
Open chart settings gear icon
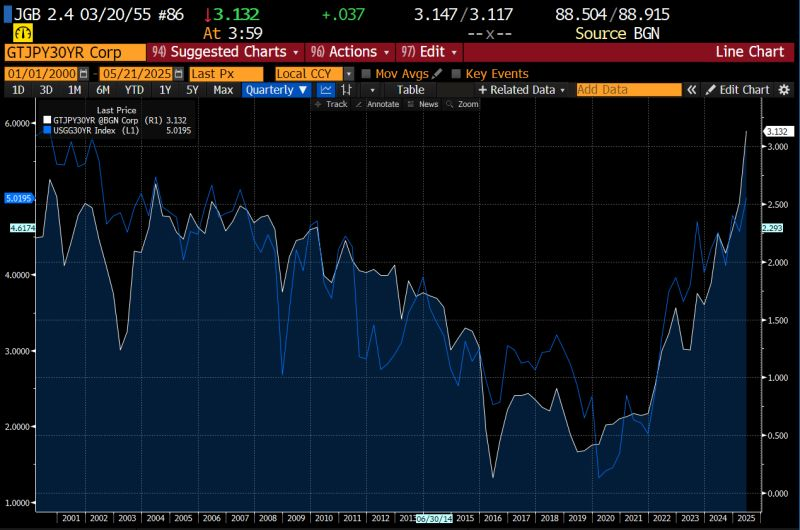(x=784, y=90)
